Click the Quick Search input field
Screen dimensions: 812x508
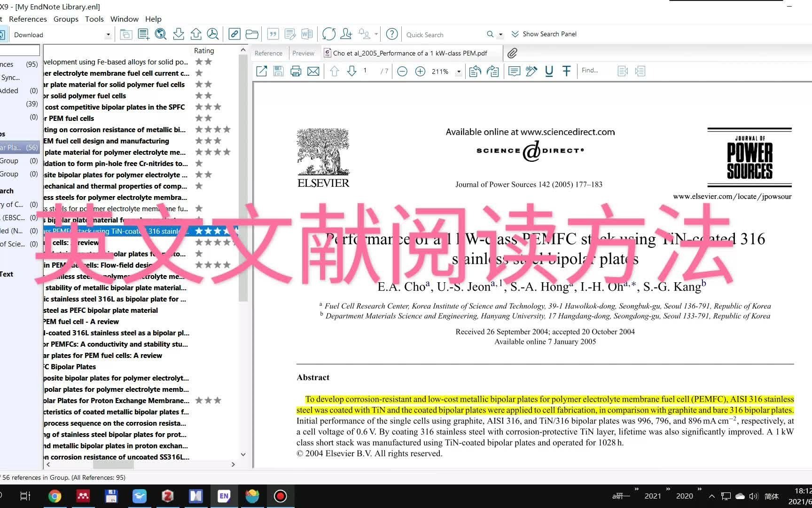click(444, 34)
